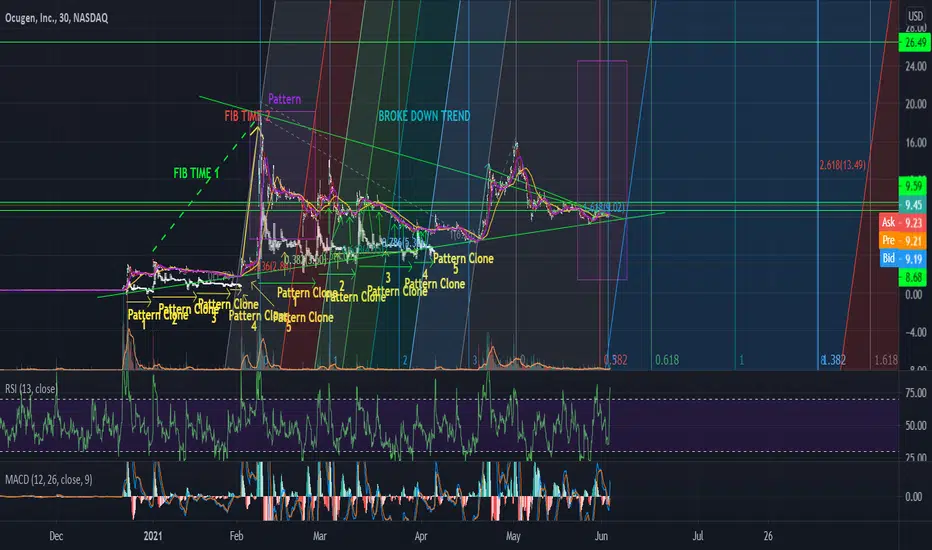
Task: Click the 9.45 price label
Action: pos(915,205)
